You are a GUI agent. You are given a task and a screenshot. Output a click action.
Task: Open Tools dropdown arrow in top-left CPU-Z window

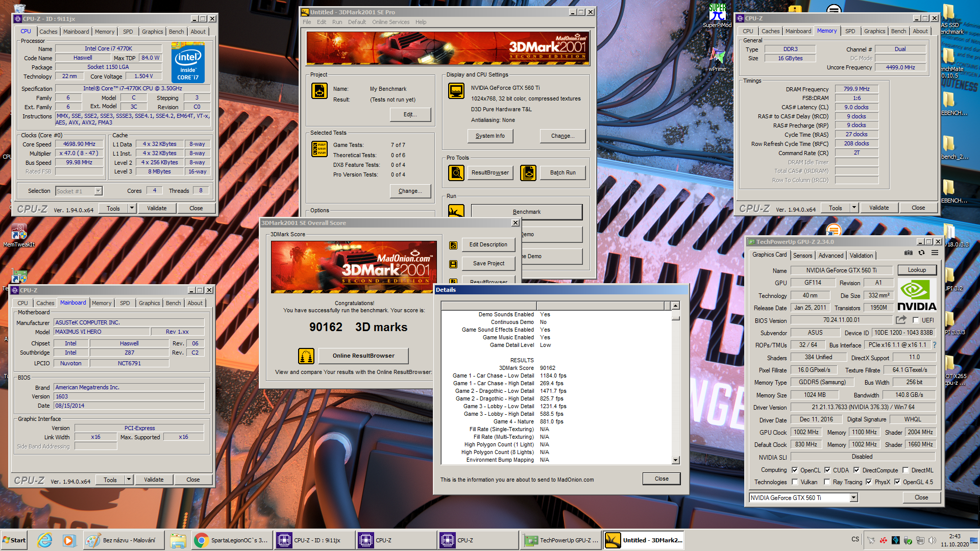(x=132, y=208)
